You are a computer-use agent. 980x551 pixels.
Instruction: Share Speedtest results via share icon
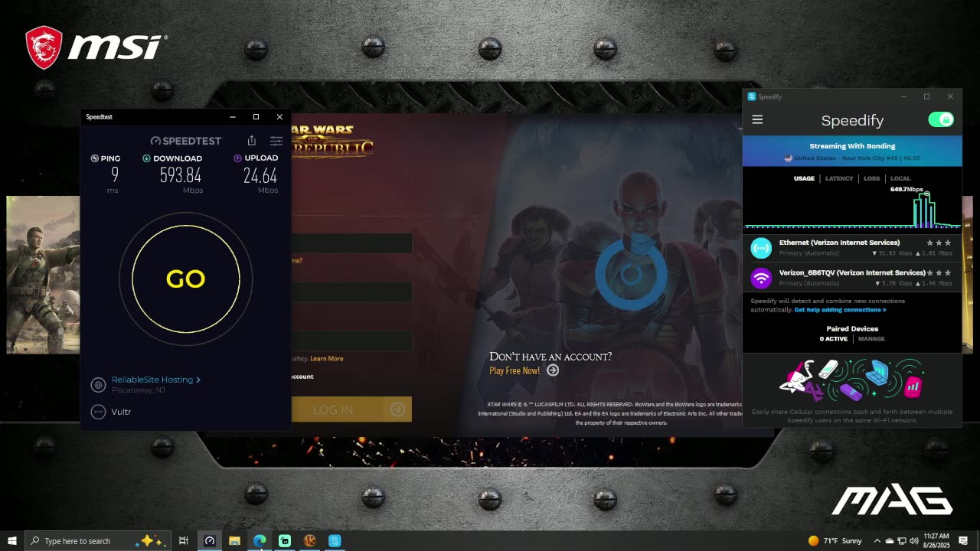(x=252, y=141)
